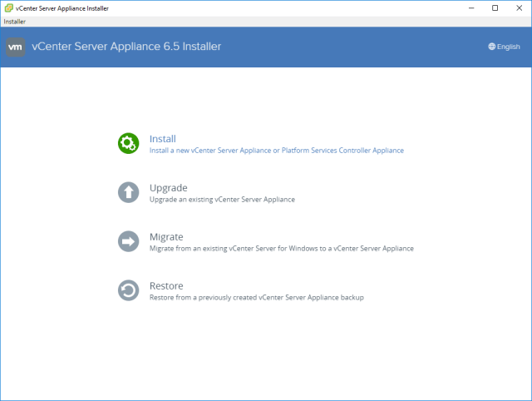Select the Install heading link

(x=162, y=139)
